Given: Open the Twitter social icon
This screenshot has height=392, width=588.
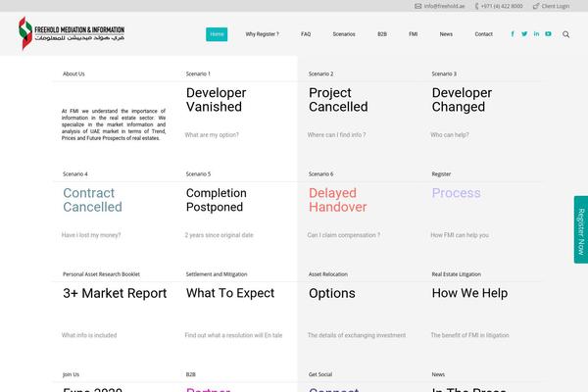Looking at the screenshot, I should 524,34.
